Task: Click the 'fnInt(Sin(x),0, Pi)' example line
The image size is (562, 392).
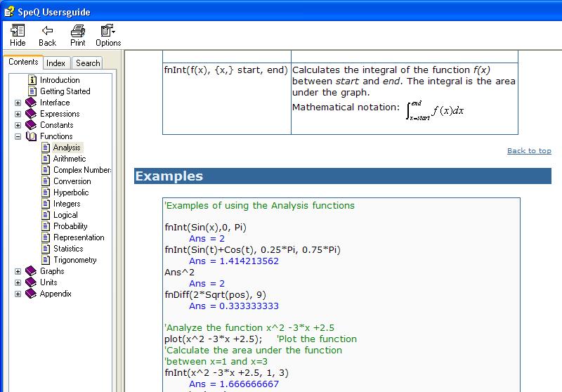Action: (x=205, y=227)
